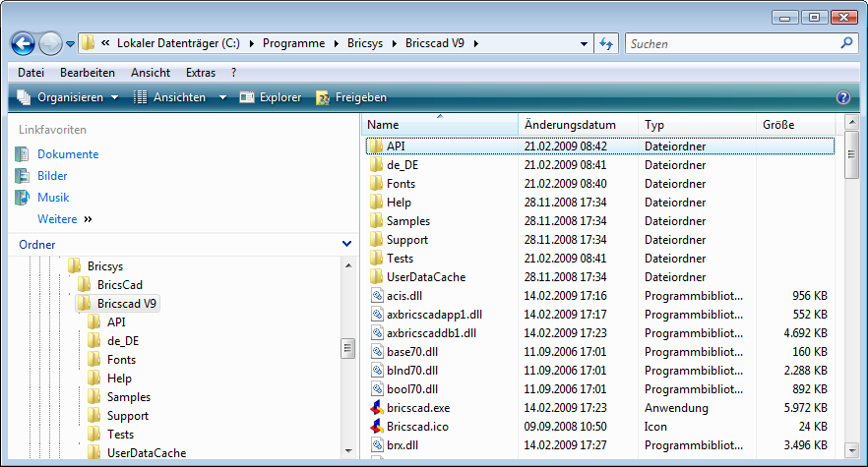
Task: Open Dokumente favorite link
Action: point(68,154)
